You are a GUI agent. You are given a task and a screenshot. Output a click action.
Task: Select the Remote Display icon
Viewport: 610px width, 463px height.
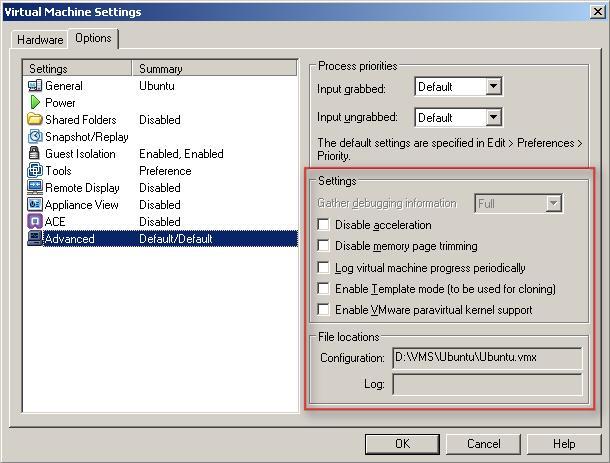pyautogui.click(x=35, y=188)
